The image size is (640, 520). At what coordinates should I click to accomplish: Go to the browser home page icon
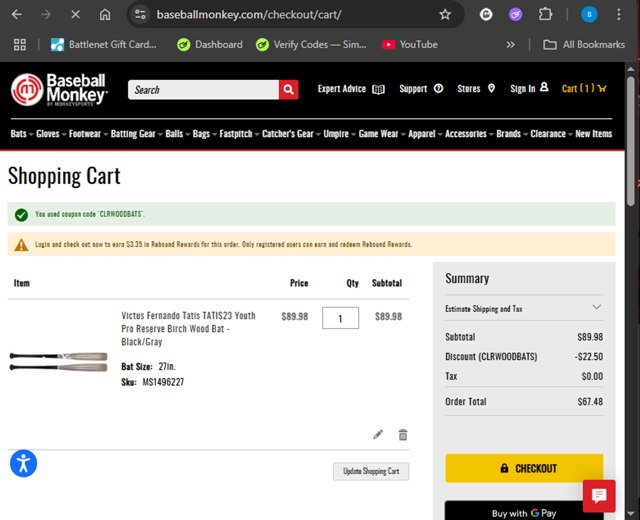pos(105,15)
